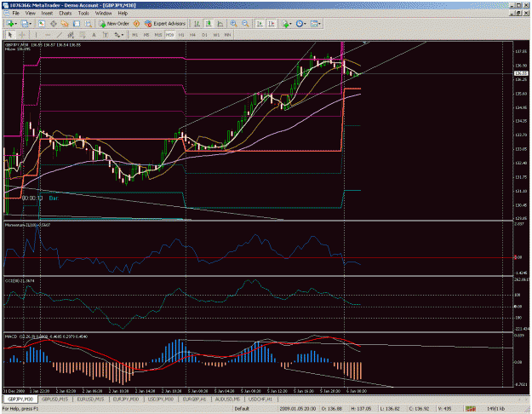The height and width of the screenshot is (414, 532).
Task: Switch to the EURGBP,H1 chart tab
Action: click(194, 399)
